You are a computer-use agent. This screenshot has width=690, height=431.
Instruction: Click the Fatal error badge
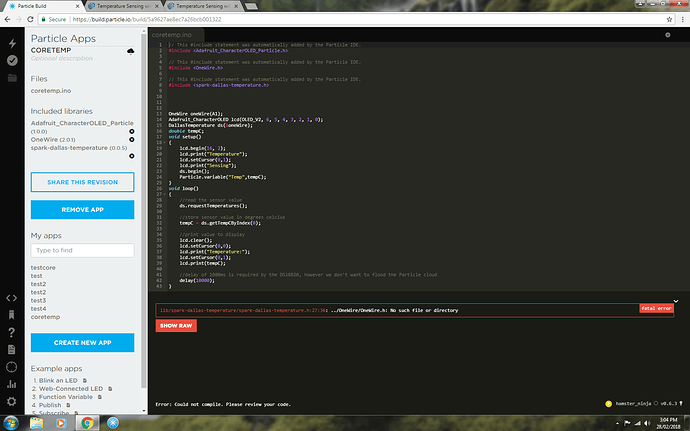[656, 308]
